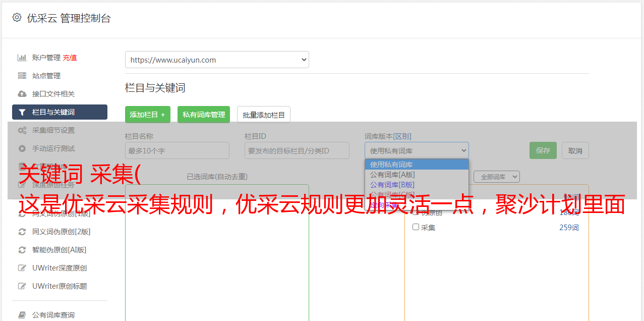Click the 259词 count link
The image size is (644, 321).
[569, 228]
